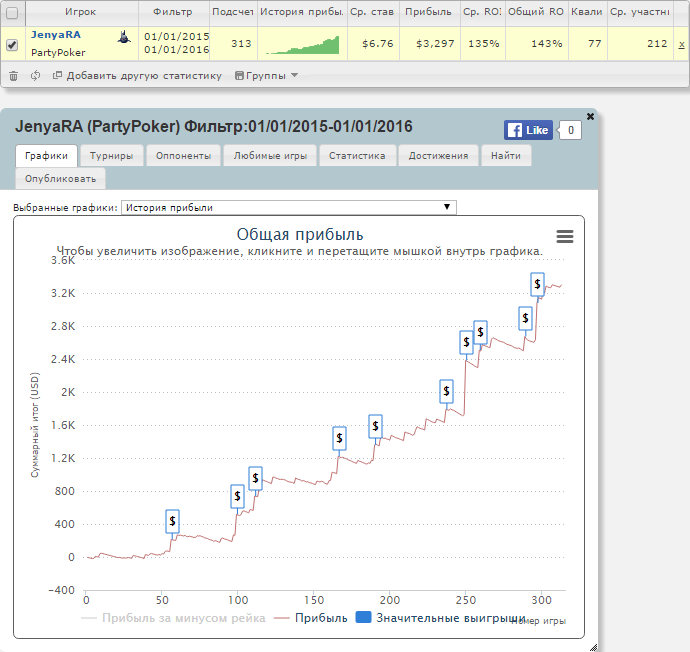Click the $ marker near game 190

click(x=375, y=426)
